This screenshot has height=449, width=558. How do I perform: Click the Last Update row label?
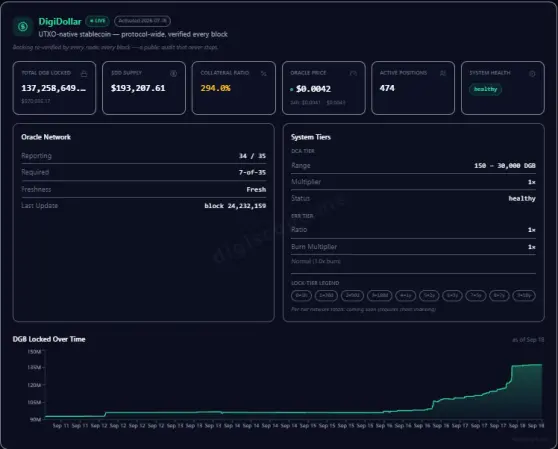(40, 206)
